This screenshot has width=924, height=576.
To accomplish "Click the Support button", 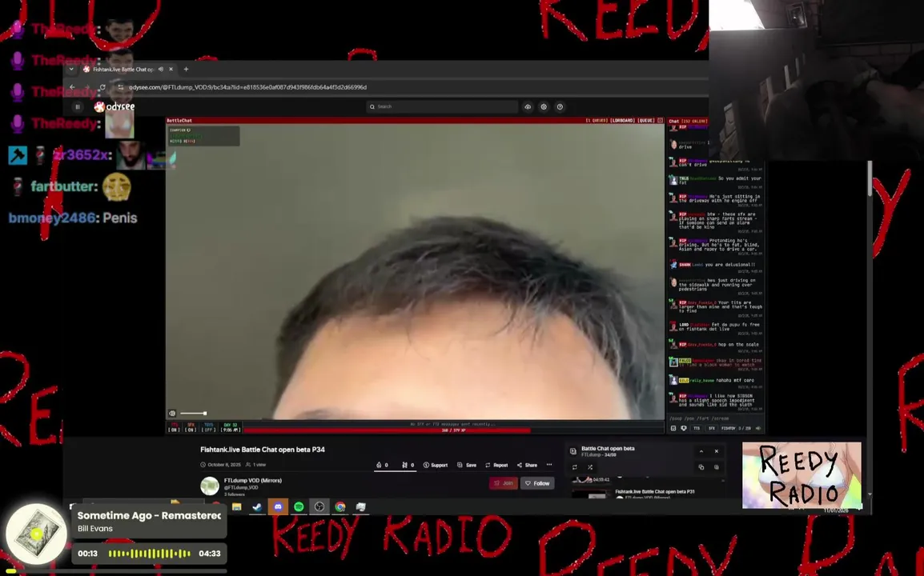I will (x=436, y=465).
